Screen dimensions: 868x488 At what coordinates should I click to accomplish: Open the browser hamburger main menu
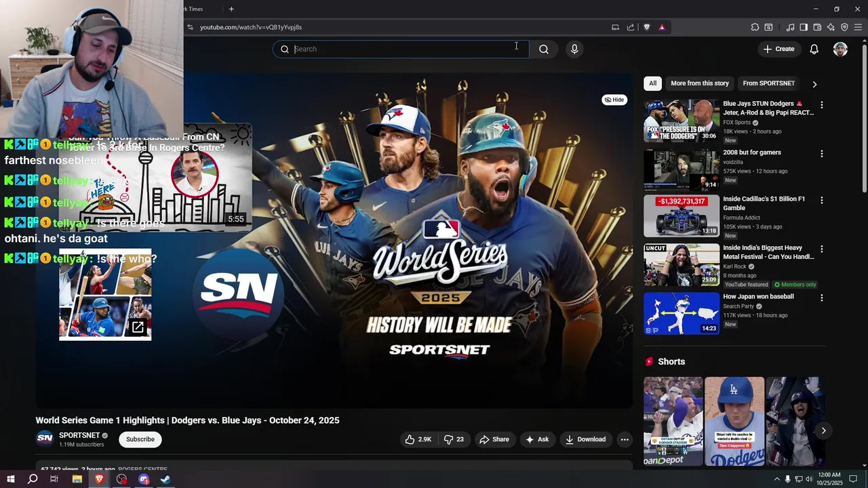(858, 27)
